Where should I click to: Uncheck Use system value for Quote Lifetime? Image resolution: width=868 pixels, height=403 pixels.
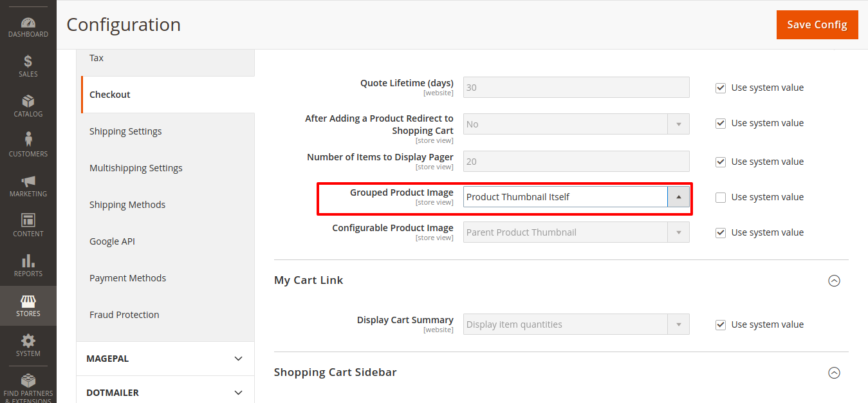click(x=720, y=88)
